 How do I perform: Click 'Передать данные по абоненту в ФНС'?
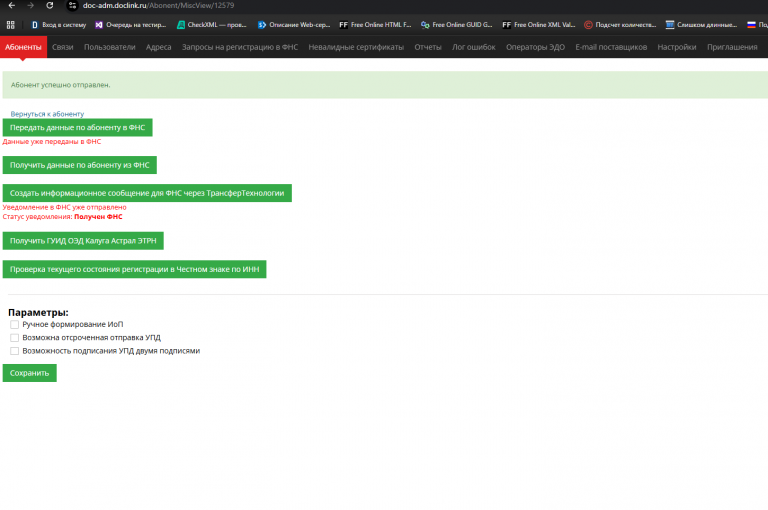click(x=77, y=127)
